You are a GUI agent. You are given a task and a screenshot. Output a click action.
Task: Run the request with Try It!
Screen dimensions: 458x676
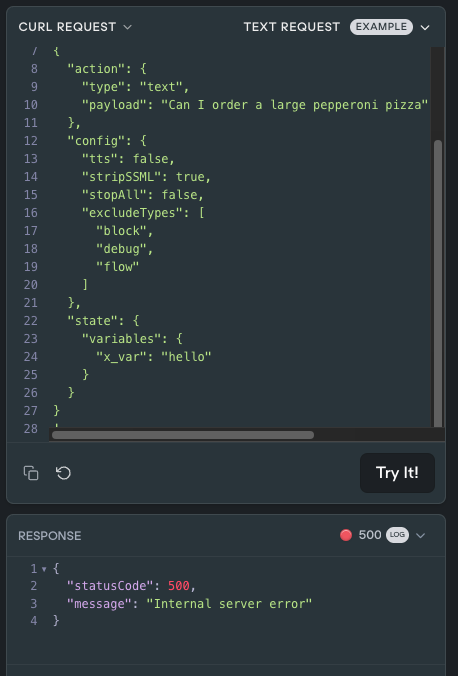tap(397, 473)
